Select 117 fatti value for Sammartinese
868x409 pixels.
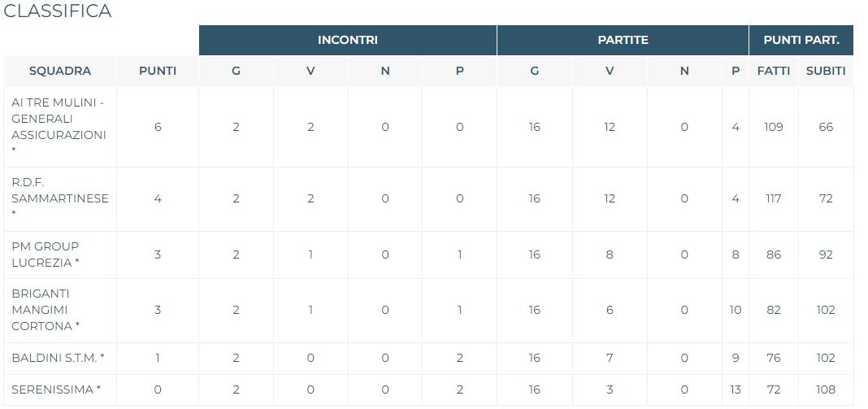774,198
